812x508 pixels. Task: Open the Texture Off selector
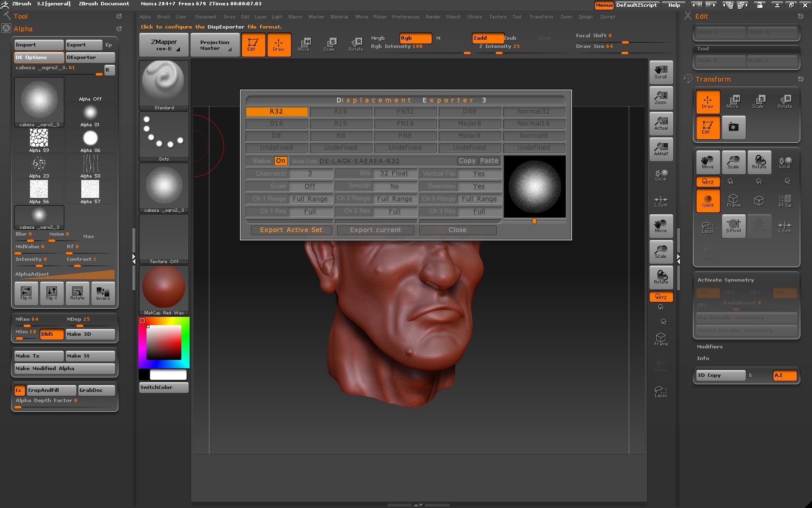click(x=164, y=239)
